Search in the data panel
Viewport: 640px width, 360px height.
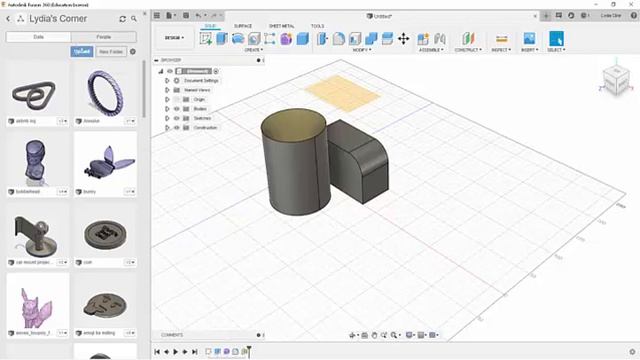[x=134, y=19]
